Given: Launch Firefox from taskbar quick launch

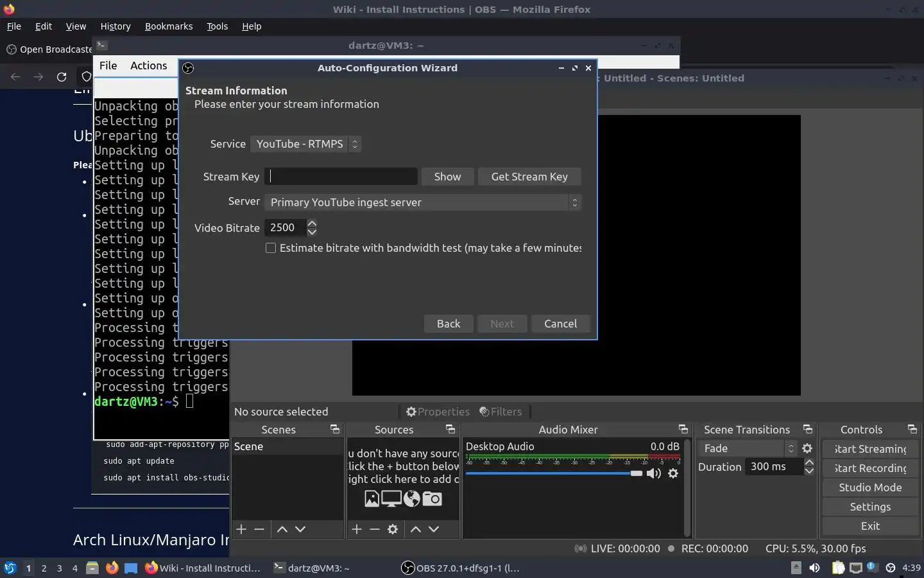Looking at the screenshot, I should 112,568.
